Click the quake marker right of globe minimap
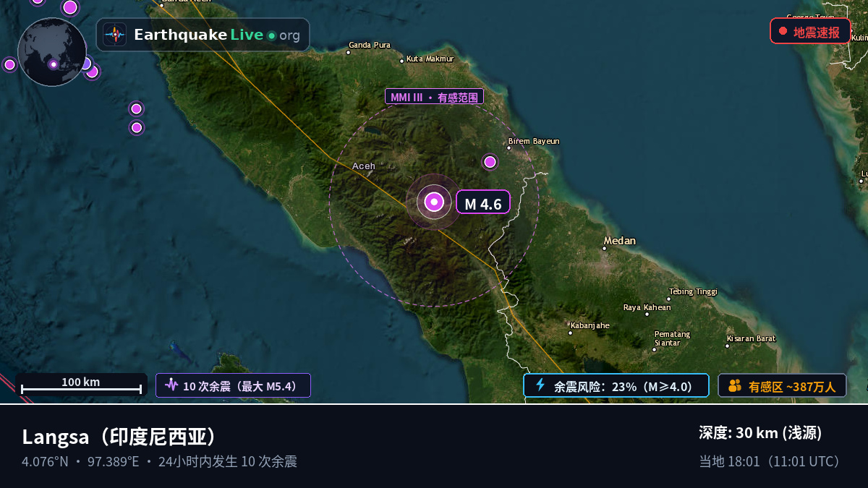Screen dimensions: 868x488 [x=91, y=71]
